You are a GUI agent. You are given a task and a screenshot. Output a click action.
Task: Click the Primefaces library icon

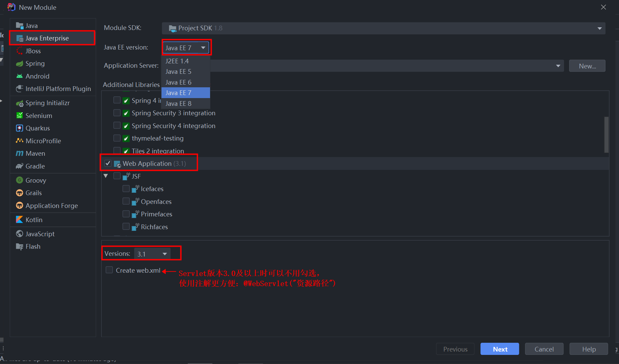point(135,214)
